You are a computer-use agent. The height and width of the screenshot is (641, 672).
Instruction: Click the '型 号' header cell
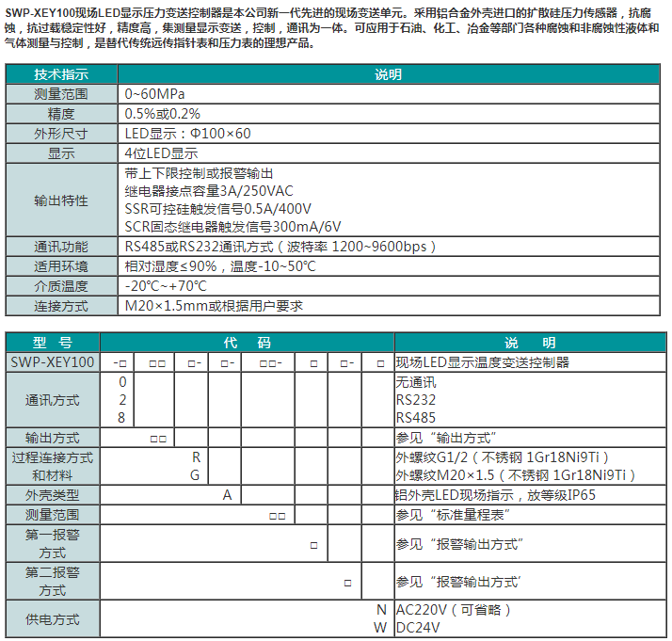tap(53, 343)
